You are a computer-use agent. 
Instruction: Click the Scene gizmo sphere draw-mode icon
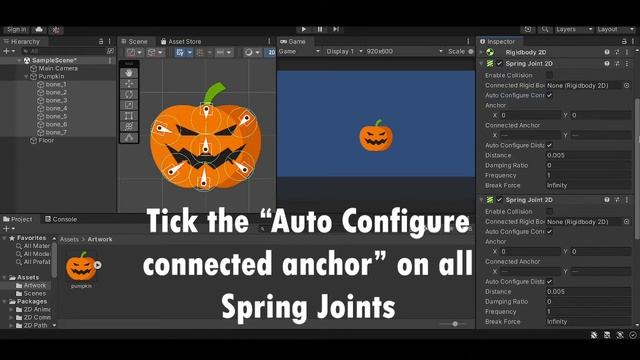[248, 52]
